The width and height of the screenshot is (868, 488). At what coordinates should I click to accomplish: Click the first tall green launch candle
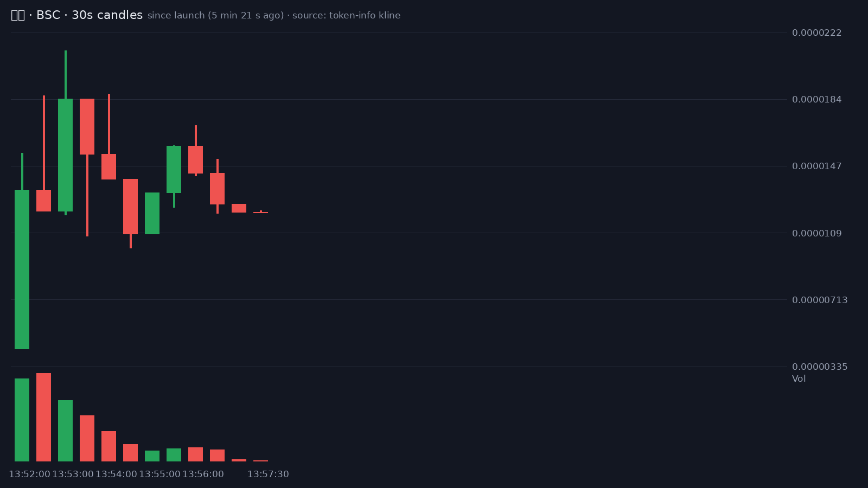[x=22, y=269]
